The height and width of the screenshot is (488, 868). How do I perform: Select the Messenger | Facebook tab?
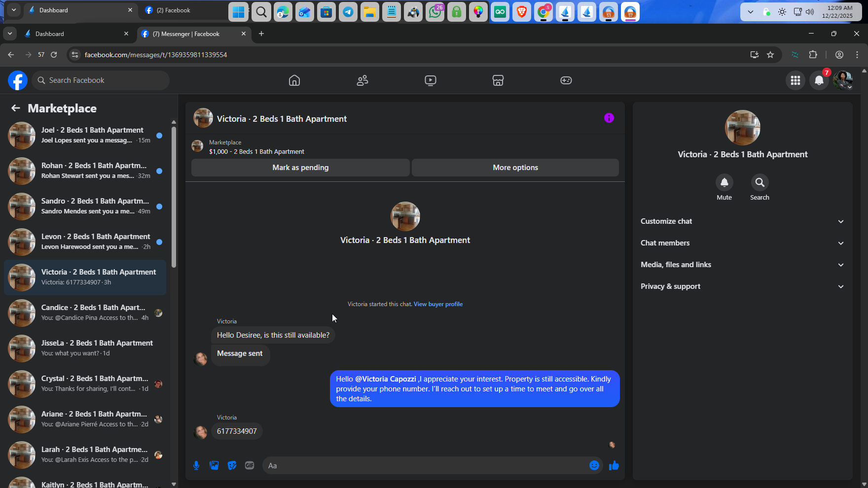[193, 34]
